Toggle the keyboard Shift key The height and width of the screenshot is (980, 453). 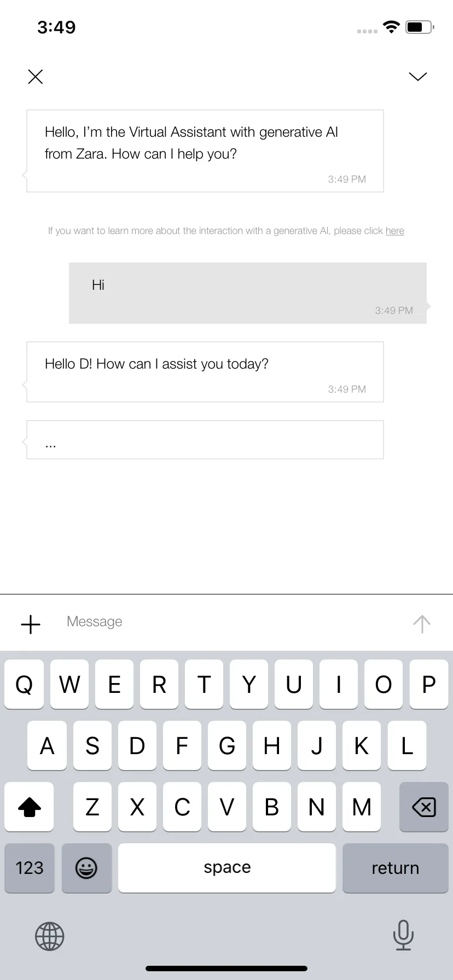[x=30, y=807]
